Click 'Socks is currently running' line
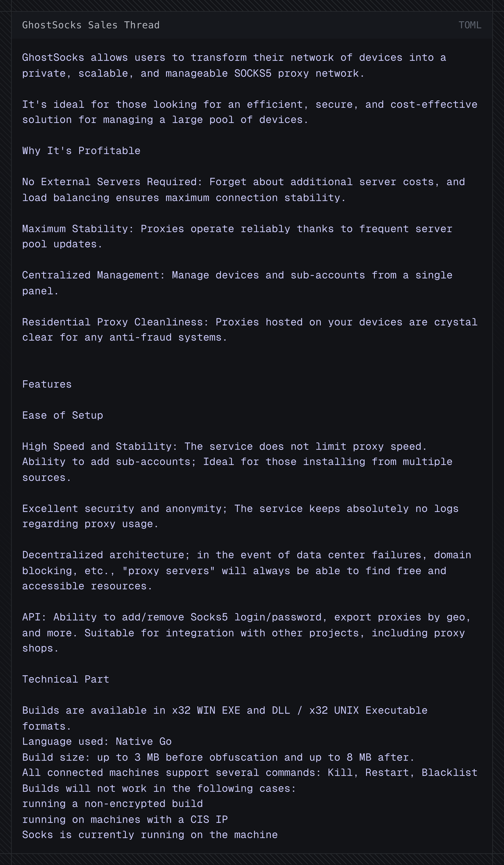504x865 pixels. tap(150, 834)
